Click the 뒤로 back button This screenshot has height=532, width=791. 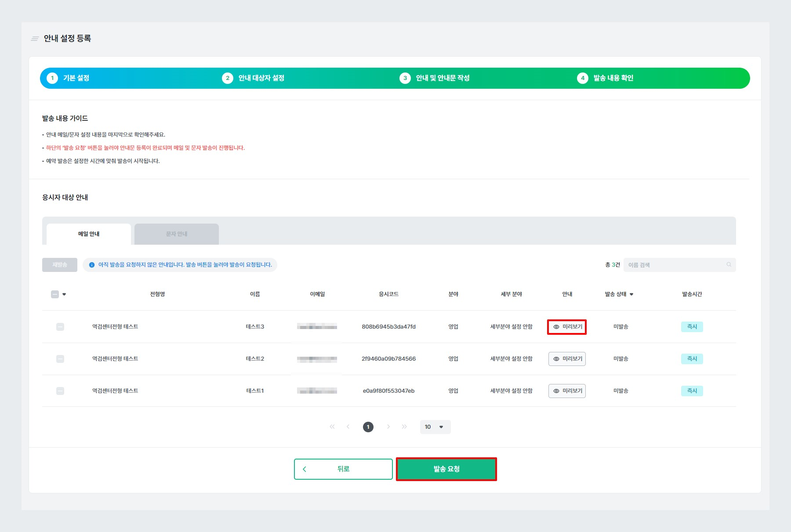tap(343, 469)
